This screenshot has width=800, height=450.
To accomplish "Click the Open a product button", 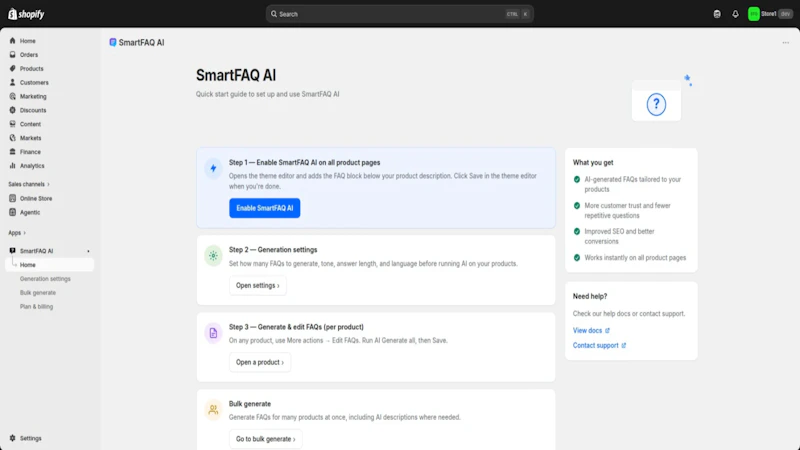I will [260, 362].
